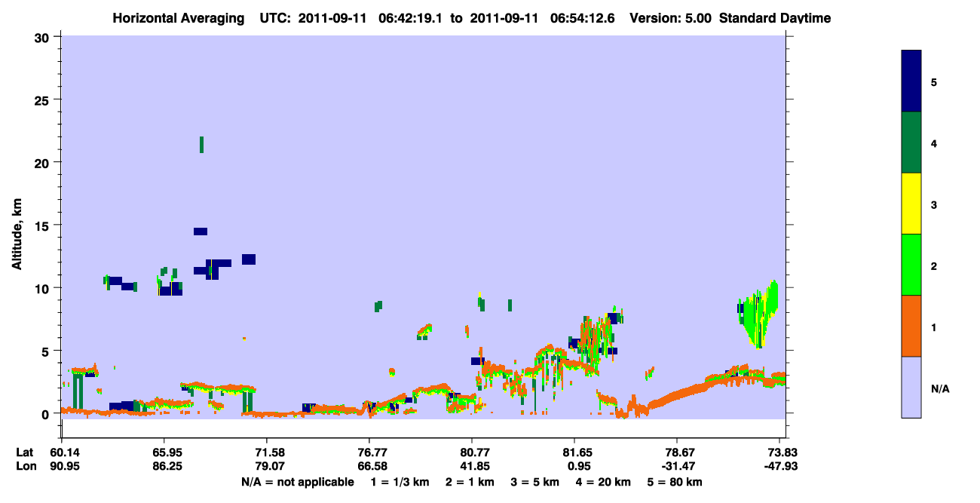Click the yellow colorbar segment labeled 3
Viewport: 980px width, 503px height.
[x=911, y=204]
